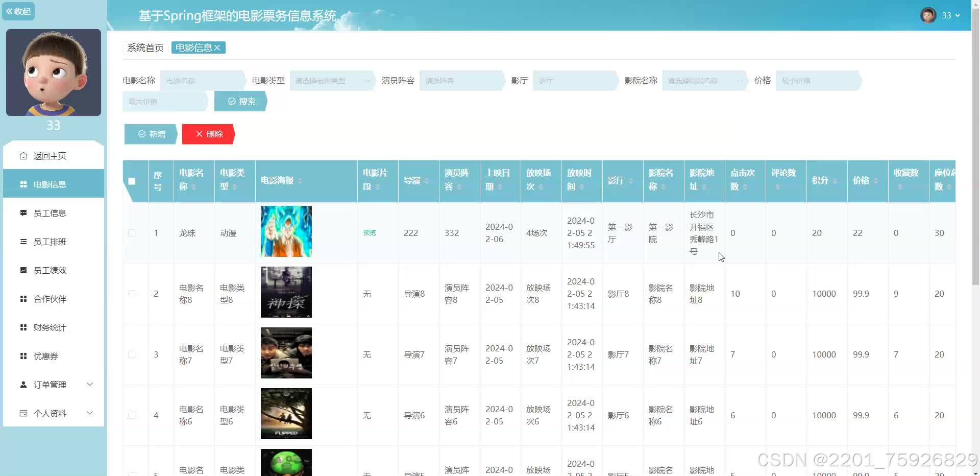Sort by 电影名称 column arrows
980x476 pixels.
[x=194, y=187]
